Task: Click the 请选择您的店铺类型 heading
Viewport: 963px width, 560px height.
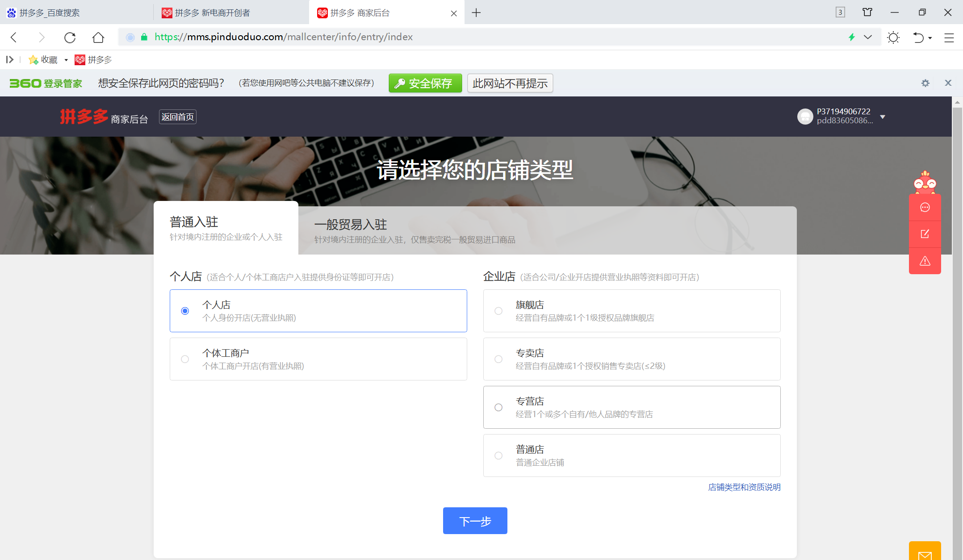Action: 475,170
